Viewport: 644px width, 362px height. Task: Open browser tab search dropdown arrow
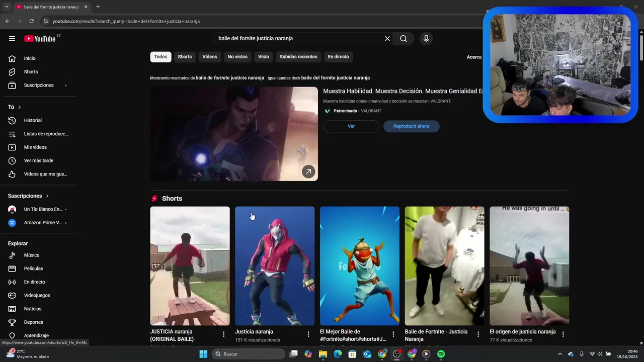[x=7, y=7]
